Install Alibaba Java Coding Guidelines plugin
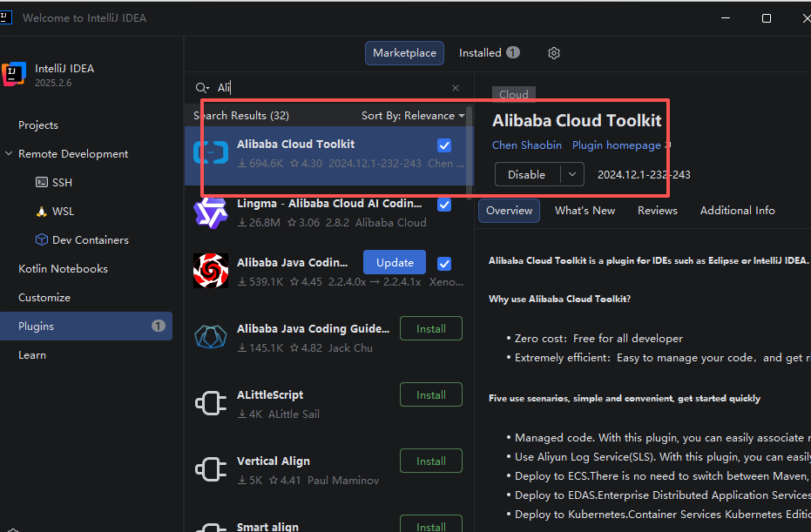The width and height of the screenshot is (811, 532). [x=431, y=329]
